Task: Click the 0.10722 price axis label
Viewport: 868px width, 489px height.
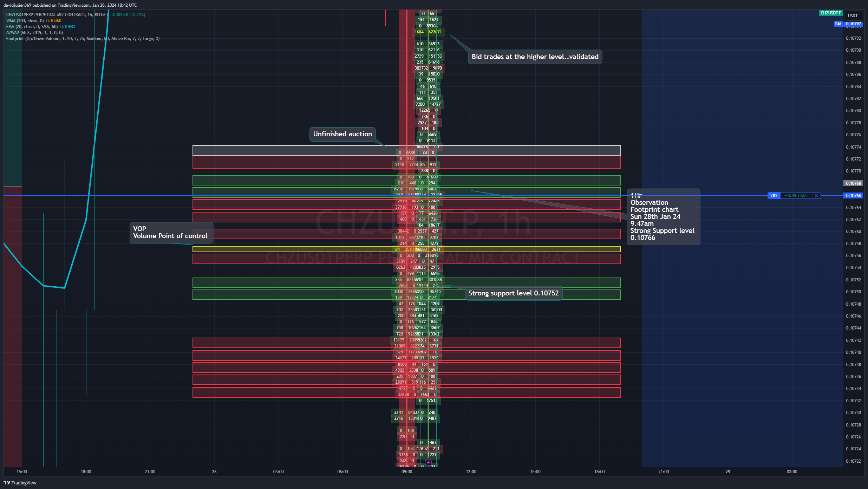Action: point(853,461)
